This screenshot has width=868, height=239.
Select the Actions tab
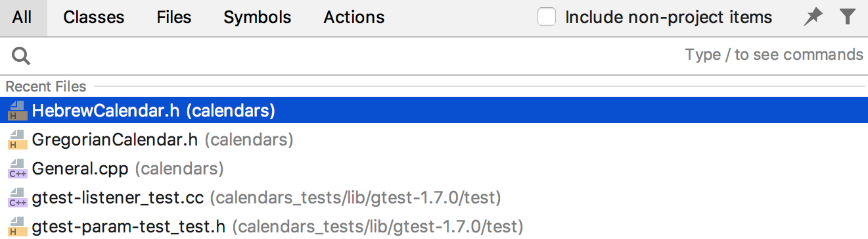354,18
